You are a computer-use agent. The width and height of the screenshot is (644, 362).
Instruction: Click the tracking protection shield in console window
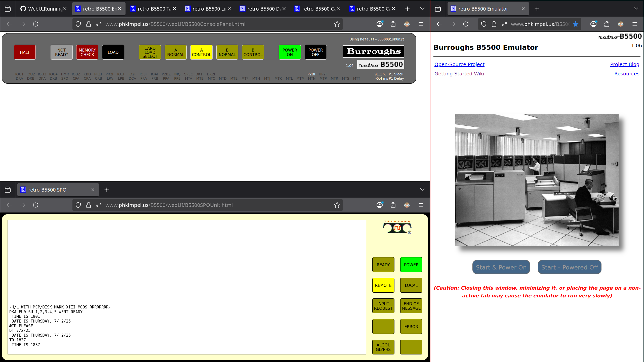click(78, 24)
